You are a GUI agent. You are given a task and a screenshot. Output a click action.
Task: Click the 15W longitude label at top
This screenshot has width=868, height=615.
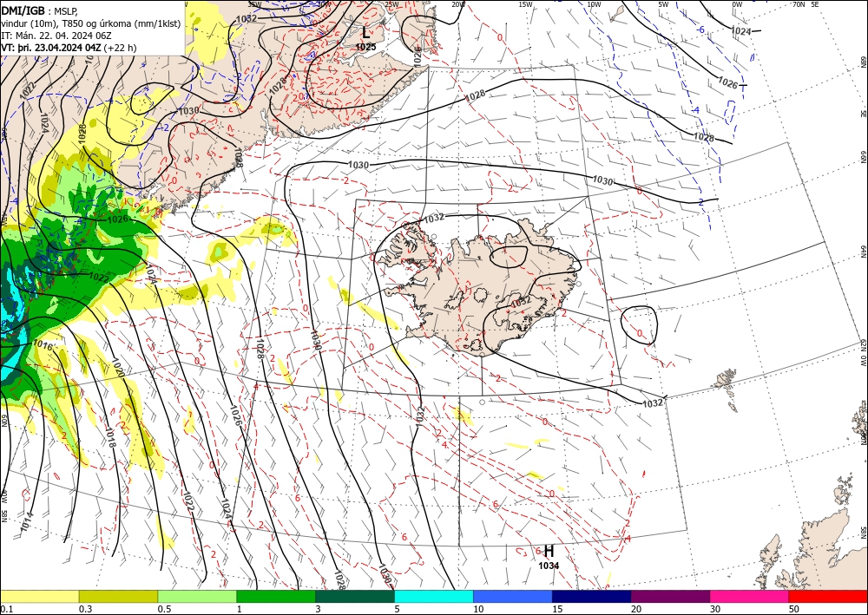point(526,4)
